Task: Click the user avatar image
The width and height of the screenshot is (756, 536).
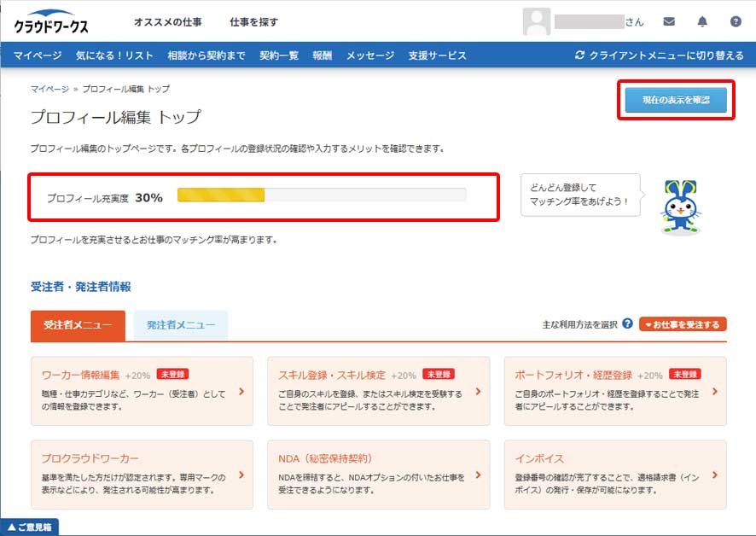Action: (x=536, y=22)
